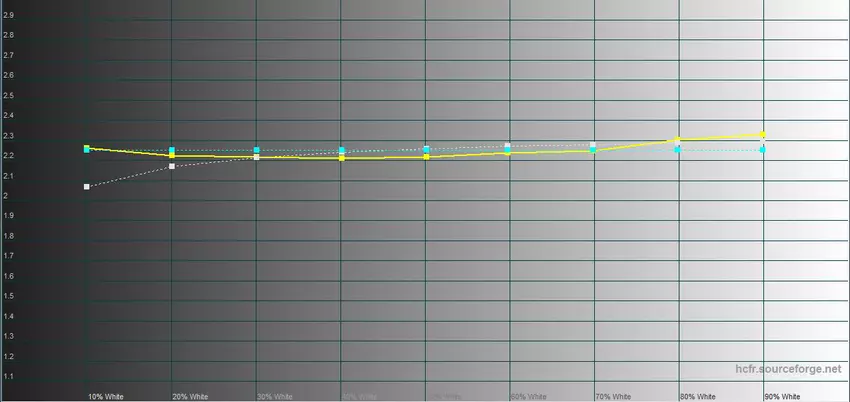Viewport: 850px width, 402px height.
Task: Click the yellow data point at 20% White
Action: (x=172, y=156)
